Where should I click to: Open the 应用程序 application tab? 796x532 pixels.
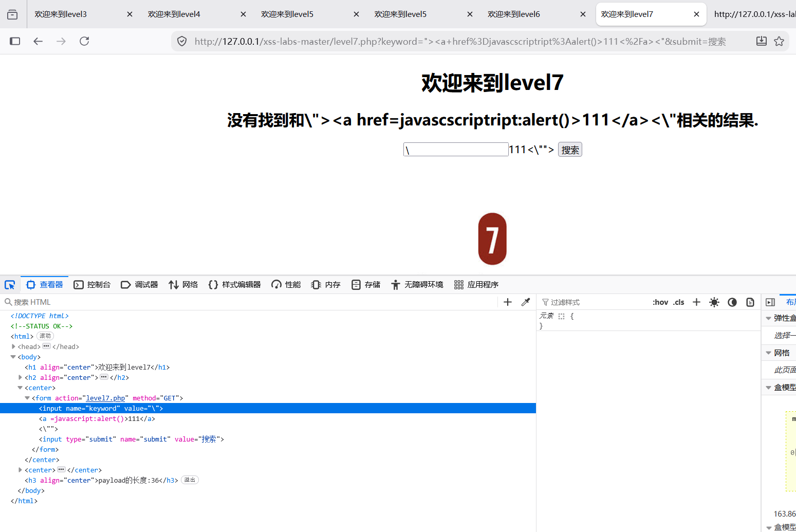click(x=476, y=285)
